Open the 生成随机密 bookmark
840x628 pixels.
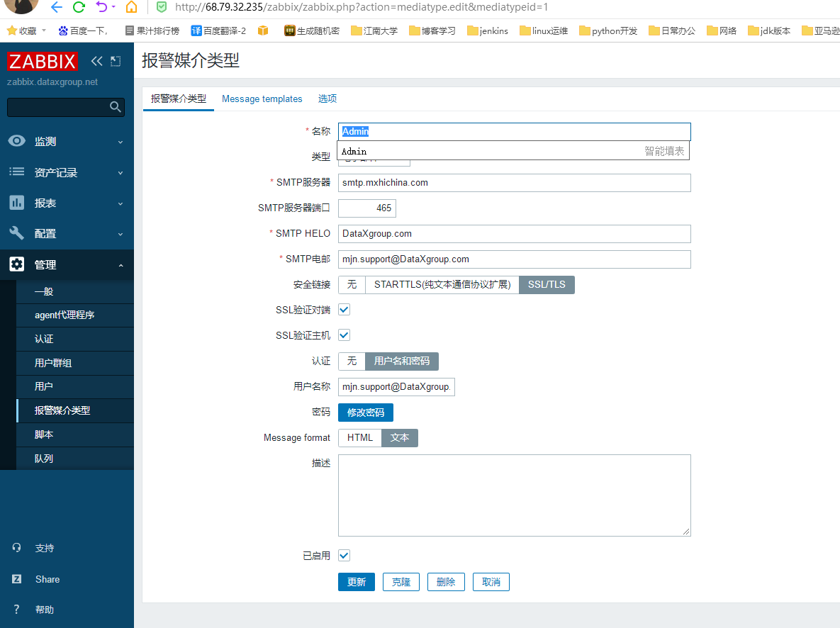(312, 30)
